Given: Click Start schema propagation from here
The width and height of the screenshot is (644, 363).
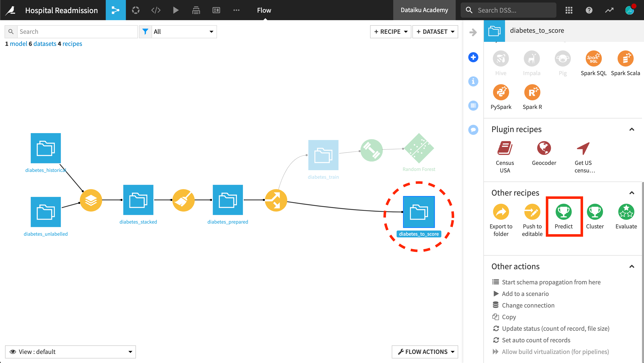Looking at the screenshot, I should pos(551,282).
